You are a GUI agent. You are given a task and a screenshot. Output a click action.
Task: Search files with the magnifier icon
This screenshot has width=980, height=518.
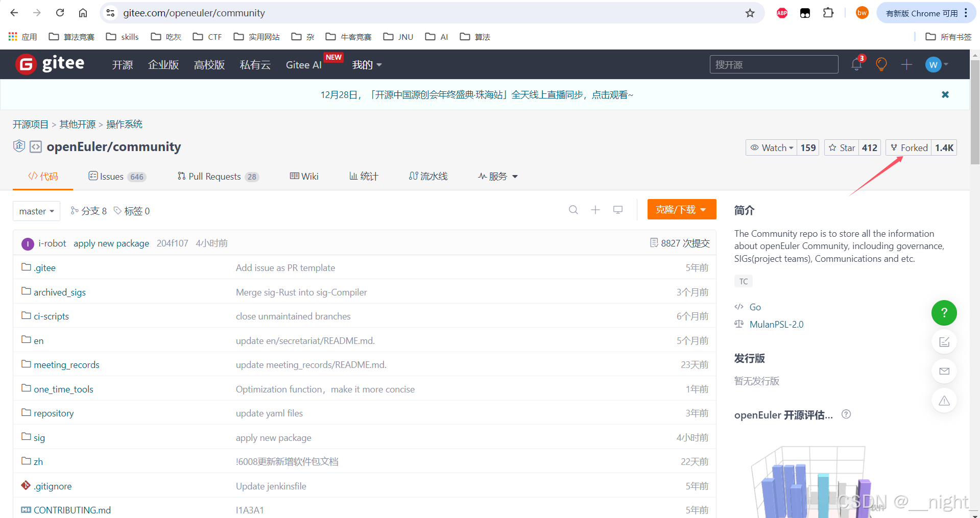pyautogui.click(x=573, y=210)
